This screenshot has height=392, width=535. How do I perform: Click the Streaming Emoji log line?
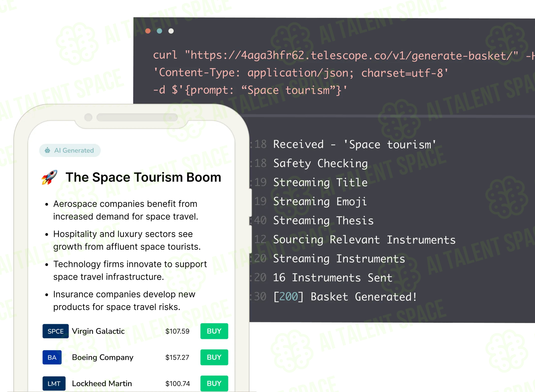pos(320,202)
